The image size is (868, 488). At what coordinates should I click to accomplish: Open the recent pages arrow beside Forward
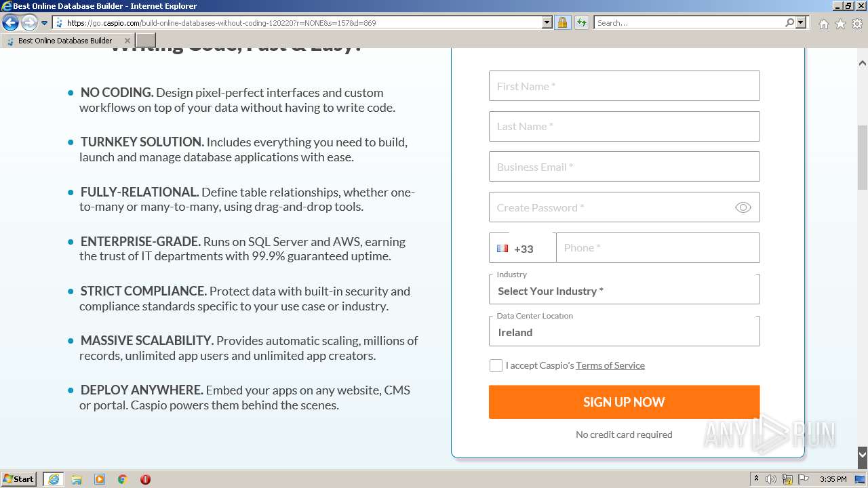[45, 23]
